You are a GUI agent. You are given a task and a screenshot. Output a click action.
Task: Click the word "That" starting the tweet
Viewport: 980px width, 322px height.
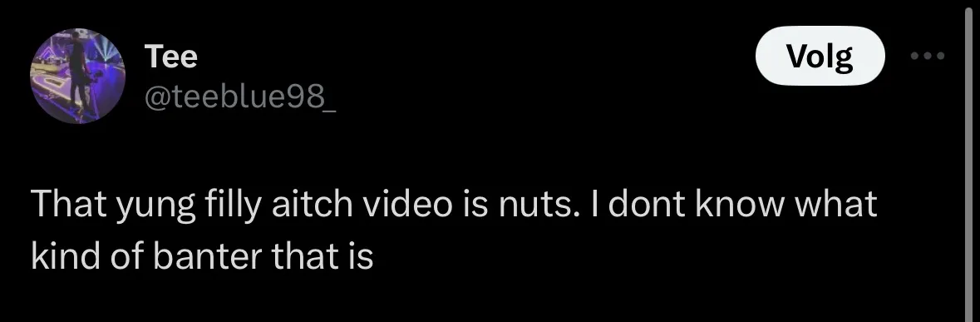tap(67, 204)
